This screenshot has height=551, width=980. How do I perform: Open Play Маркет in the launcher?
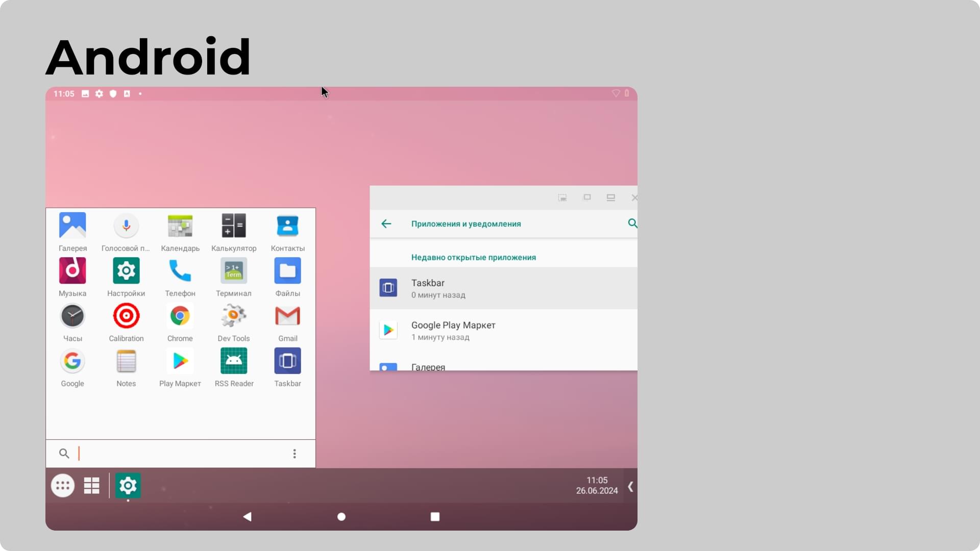click(x=180, y=367)
